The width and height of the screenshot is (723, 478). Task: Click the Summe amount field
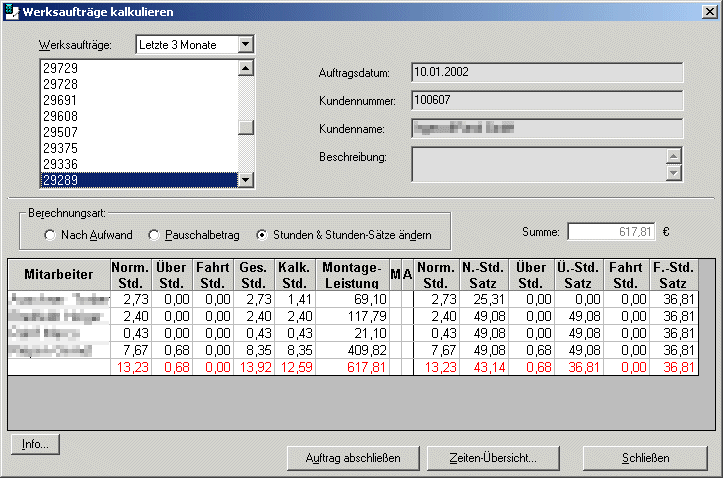pyautogui.click(x=613, y=232)
